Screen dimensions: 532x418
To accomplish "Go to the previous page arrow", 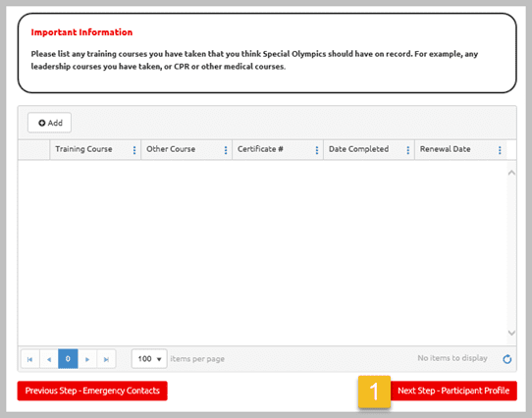I will tap(49, 359).
